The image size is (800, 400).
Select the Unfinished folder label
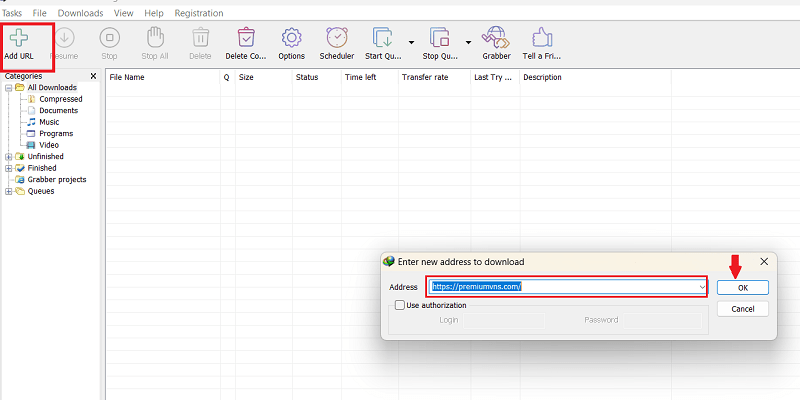tap(45, 157)
